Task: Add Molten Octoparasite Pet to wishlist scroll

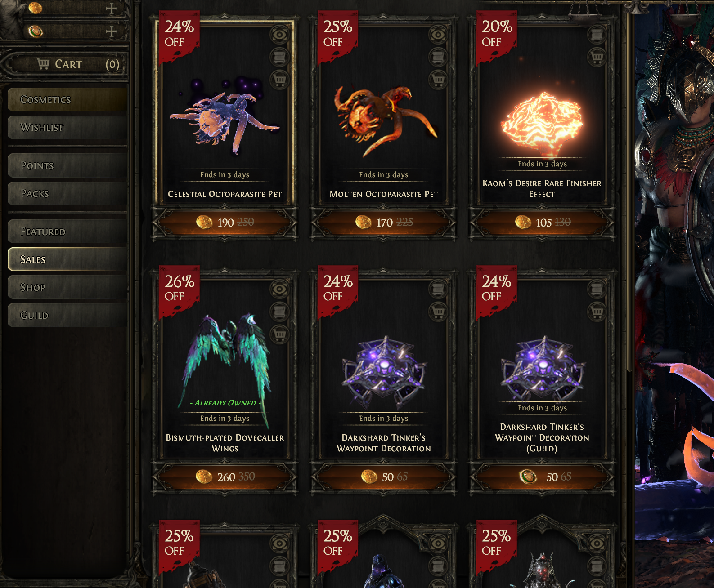Action: pos(438,57)
